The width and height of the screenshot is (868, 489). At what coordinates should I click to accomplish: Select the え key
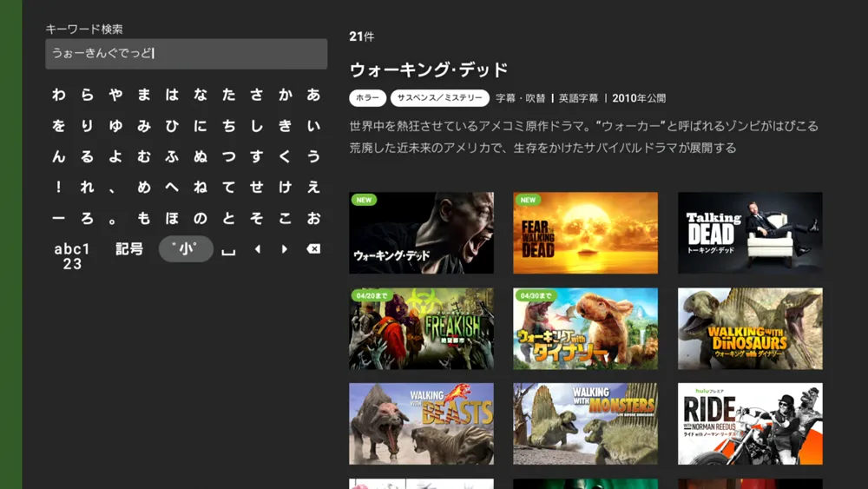[314, 188]
